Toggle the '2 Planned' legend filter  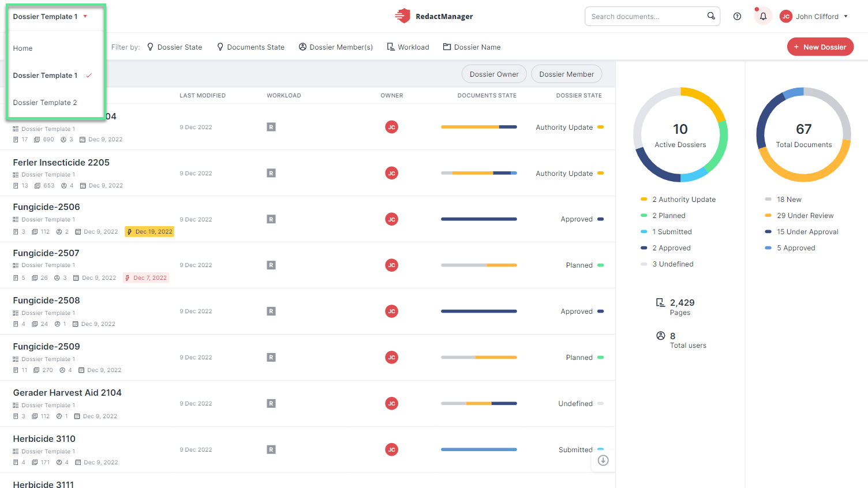coord(663,216)
